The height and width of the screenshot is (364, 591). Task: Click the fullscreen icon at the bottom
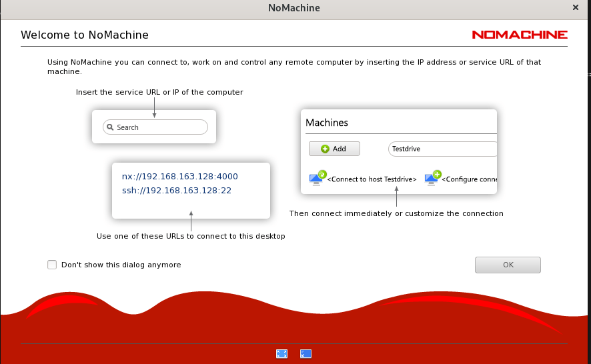281,353
